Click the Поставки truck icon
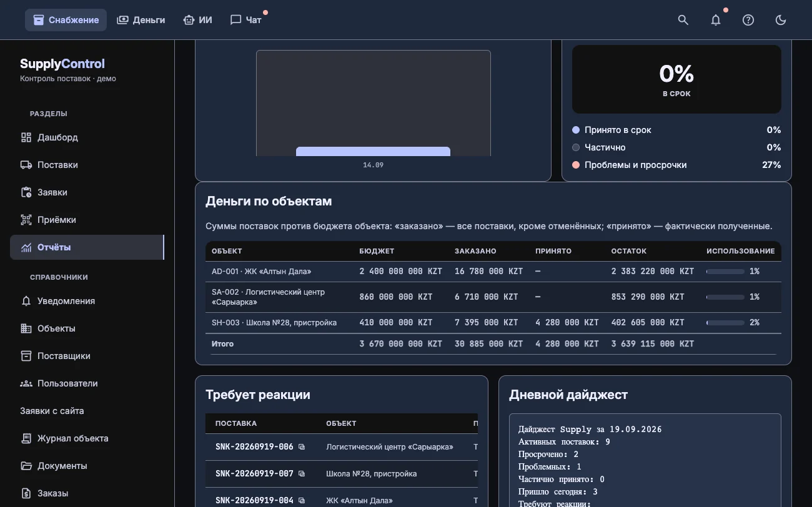The width and height of the screenshot is (812, 507). (x=26, y=165)
